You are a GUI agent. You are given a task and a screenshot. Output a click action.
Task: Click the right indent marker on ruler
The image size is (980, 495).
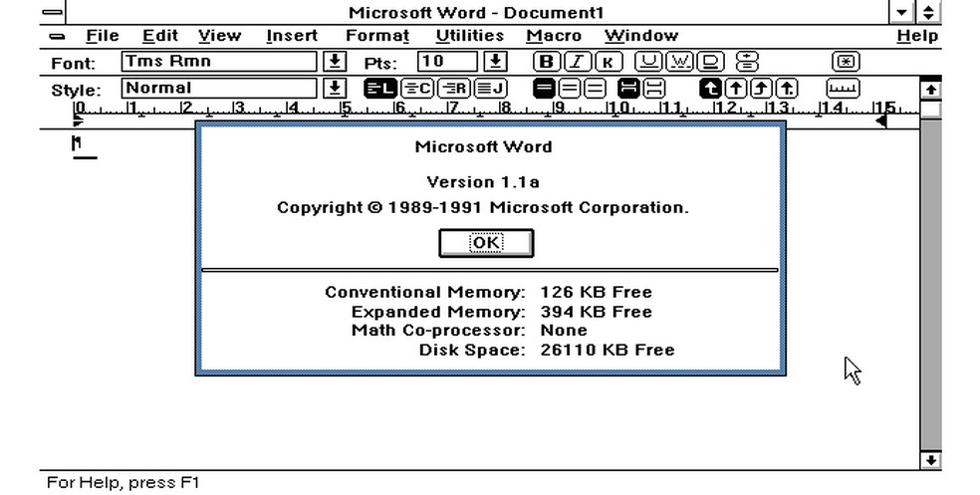point(880,121)
